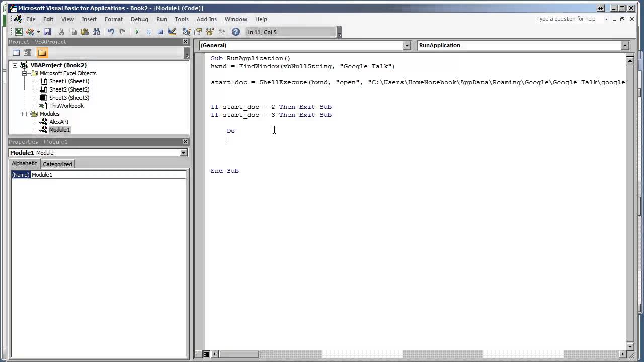
Task: Select Sheet3 (Sheet3) in project tree
Action: (x=69, y=98)
